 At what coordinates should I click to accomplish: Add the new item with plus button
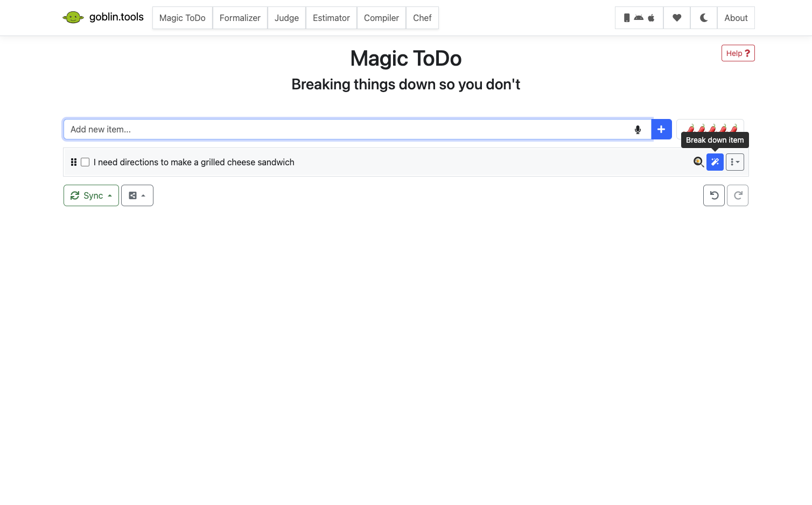click(x=661, y=129)
